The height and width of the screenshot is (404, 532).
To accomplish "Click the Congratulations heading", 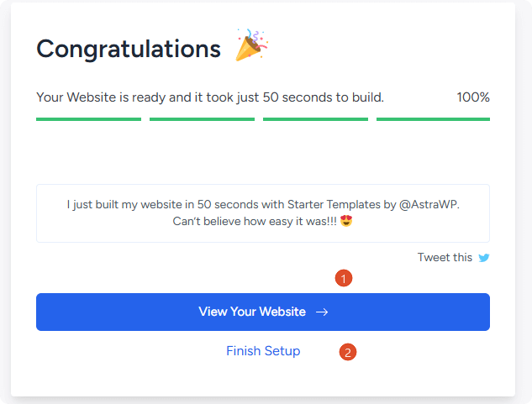I will pyautogui.click(x=129, y=49).
